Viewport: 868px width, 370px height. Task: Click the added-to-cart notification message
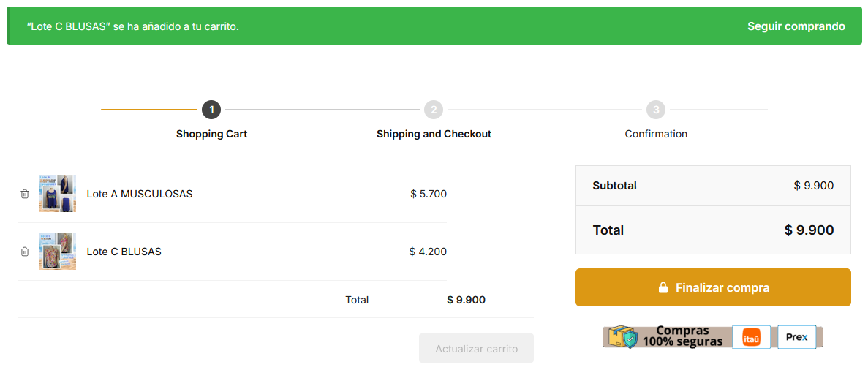[x=133, y=26]
